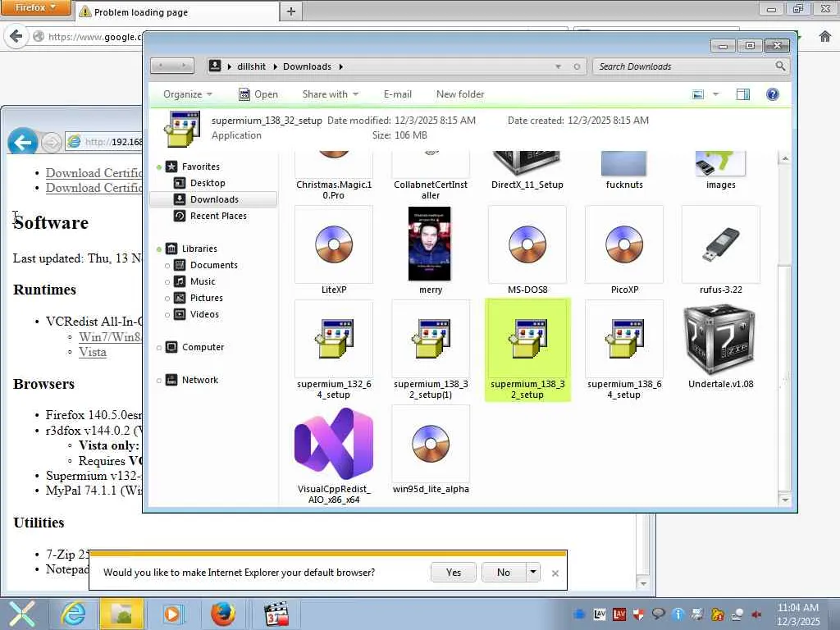Select the win95d_lite_alpha disc image
This screenshot has height=630, width=840.
coord(430,450)
